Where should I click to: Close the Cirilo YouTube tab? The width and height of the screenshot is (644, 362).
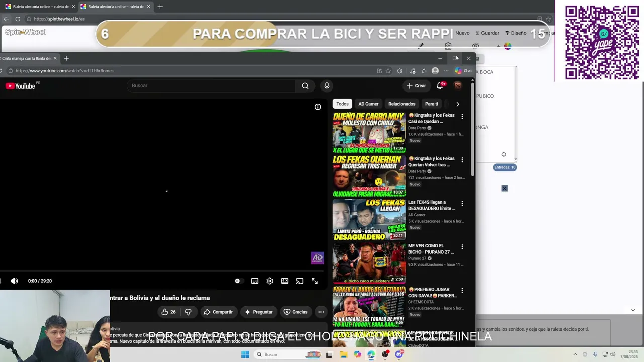[55, 58]
